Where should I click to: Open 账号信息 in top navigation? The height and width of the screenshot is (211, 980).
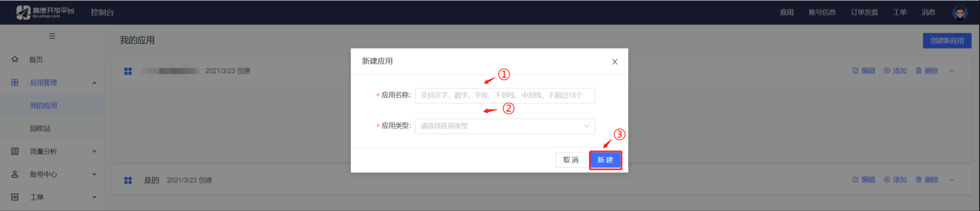(822, 12)
